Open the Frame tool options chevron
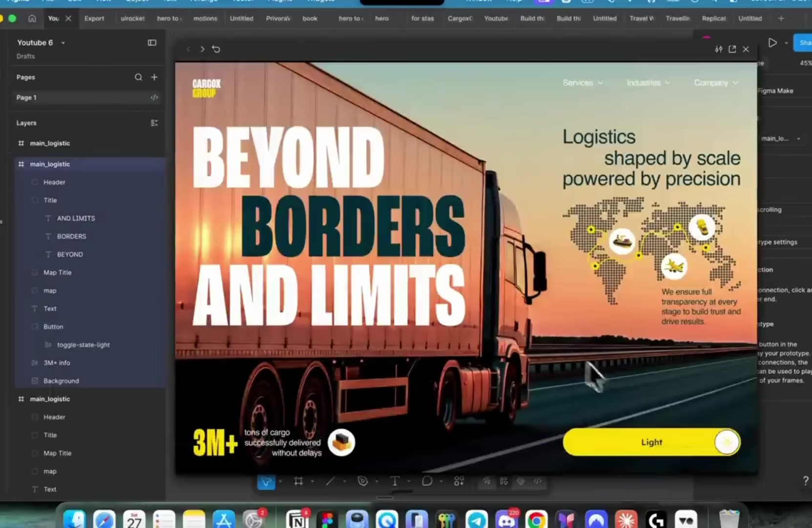The height and width of the screenshot is (528, 812). pos(312,482)
